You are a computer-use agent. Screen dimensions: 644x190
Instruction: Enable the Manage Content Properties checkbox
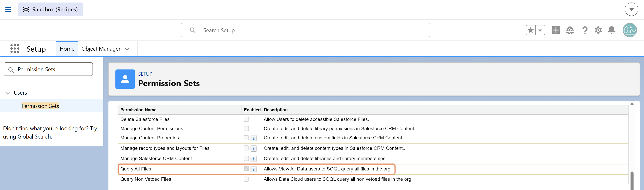pos(246,138)
